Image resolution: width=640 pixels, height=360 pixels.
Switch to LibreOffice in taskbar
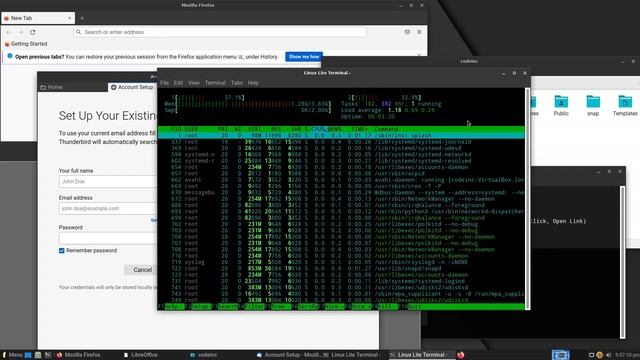point(141,355)
